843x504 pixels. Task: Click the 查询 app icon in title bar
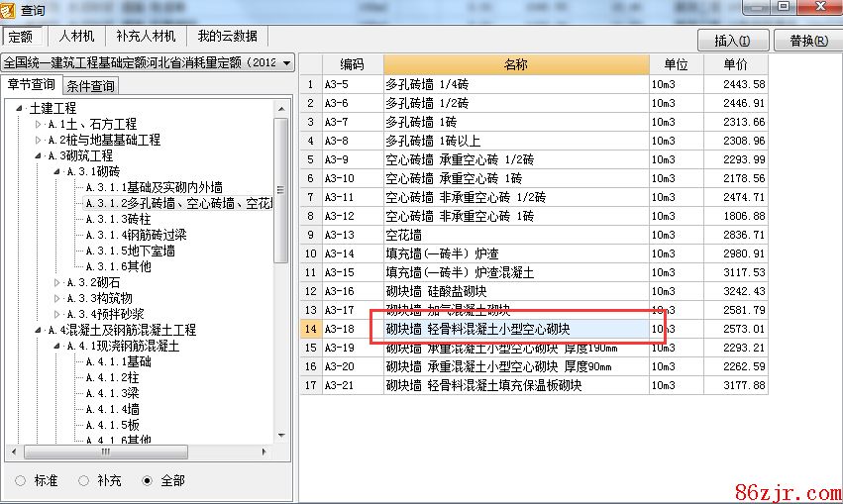pos(11,10)
